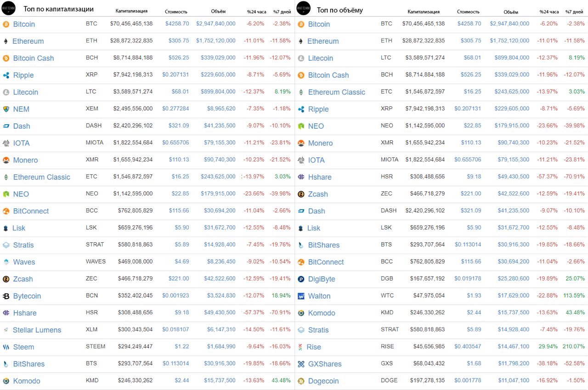Click the Rise 24-hour change 29.94%
This screenshot has width=588, height=390.
[548, 347]
